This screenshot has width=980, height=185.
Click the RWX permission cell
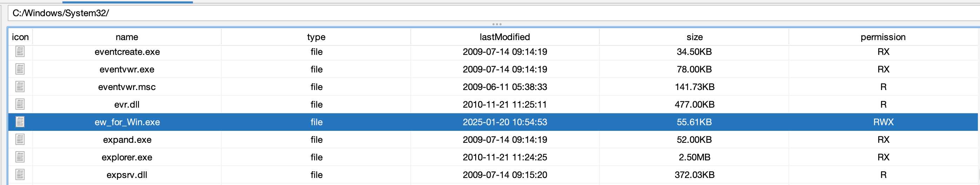(883, 122)
